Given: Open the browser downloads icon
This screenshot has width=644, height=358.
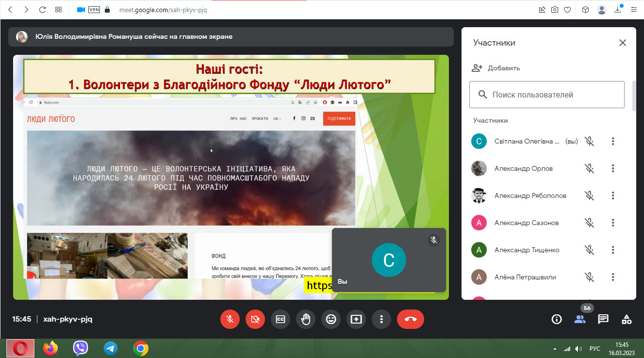Looking at the screenshot, I should 618,10.
